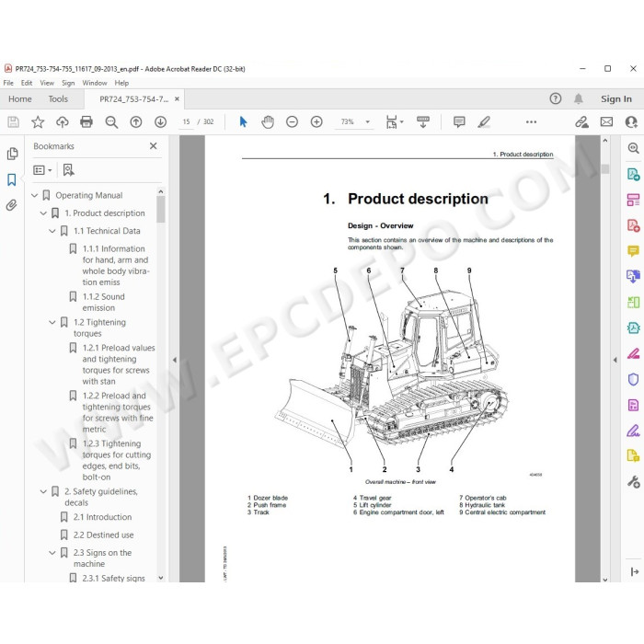The width and height of the screenshot is (644, 644).
Task: Open the Help menu
Action: pos(121,83)
